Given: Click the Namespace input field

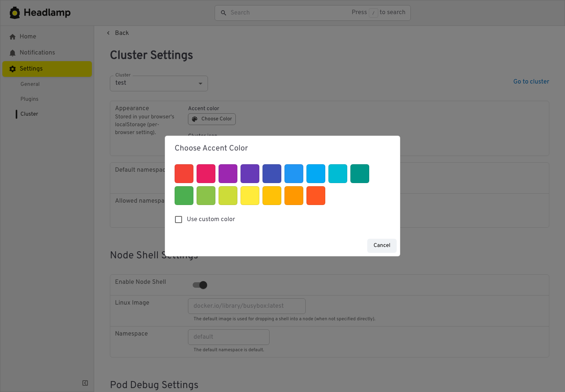Looking at the screenshot, I should pos(229,337).
